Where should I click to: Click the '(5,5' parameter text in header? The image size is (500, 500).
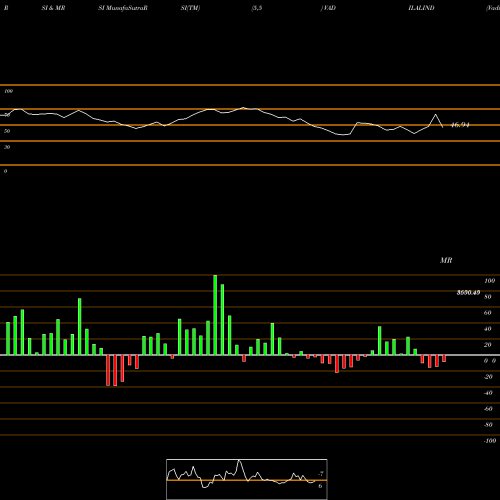click(x=257, y=8)
